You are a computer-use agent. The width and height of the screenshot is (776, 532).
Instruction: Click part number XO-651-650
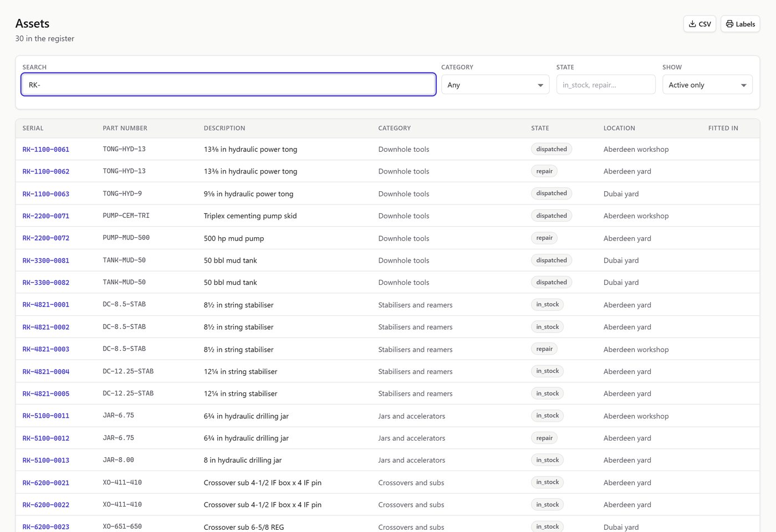coord(122,526)
